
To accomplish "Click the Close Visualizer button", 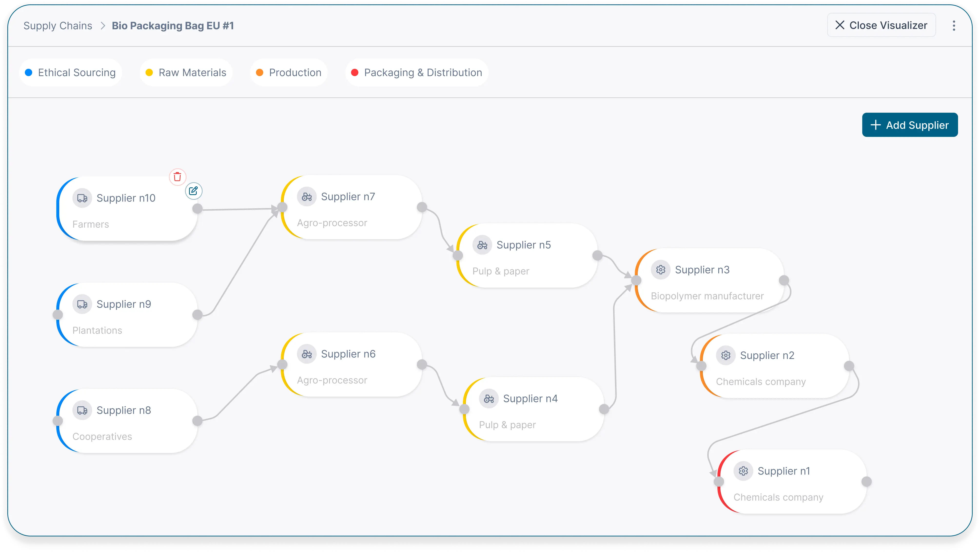I will (x=881, y=25).
